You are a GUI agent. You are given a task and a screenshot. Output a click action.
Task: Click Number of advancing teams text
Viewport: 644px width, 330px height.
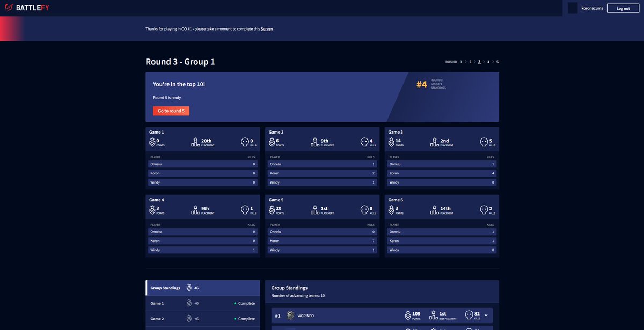[298, 296]
